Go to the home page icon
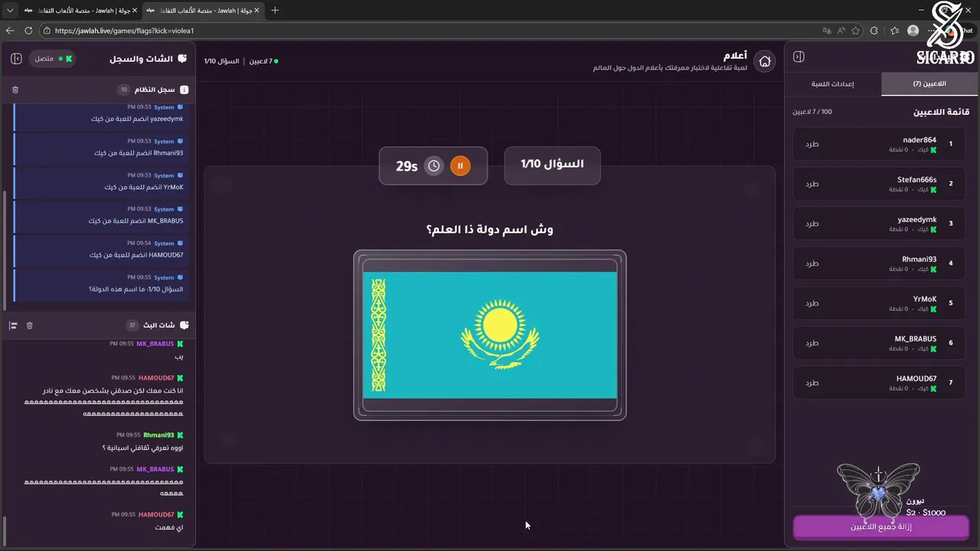This screenshot has width=980, height=551. click(x=764, y=61)
